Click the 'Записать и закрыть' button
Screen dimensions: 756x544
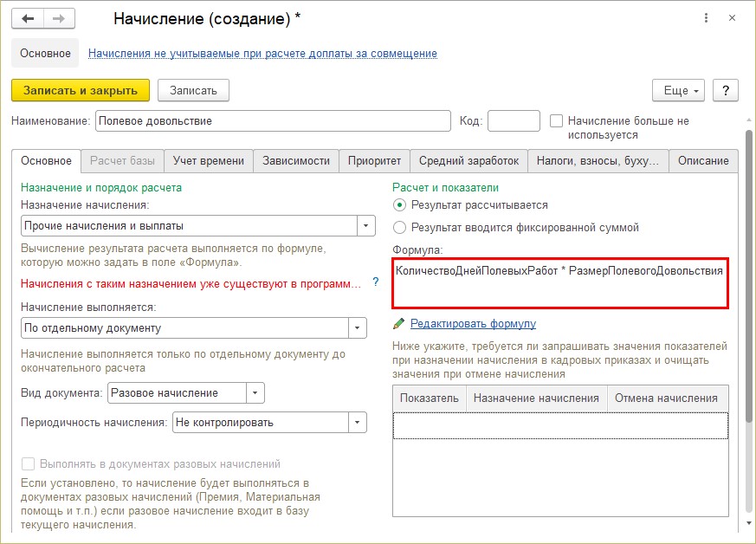(81, 90)
